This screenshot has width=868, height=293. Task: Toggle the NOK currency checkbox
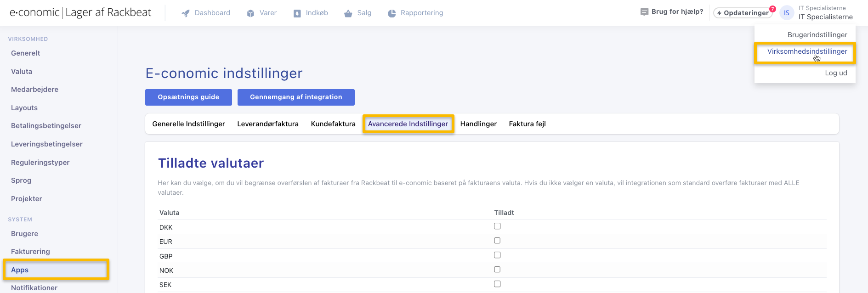(497, 270)
